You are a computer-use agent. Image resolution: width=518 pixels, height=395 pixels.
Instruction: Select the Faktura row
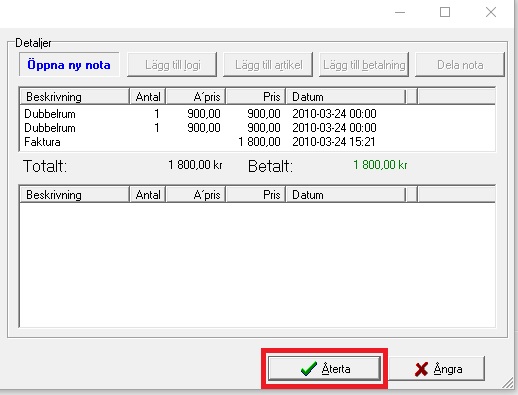click(x=257, y=142)
